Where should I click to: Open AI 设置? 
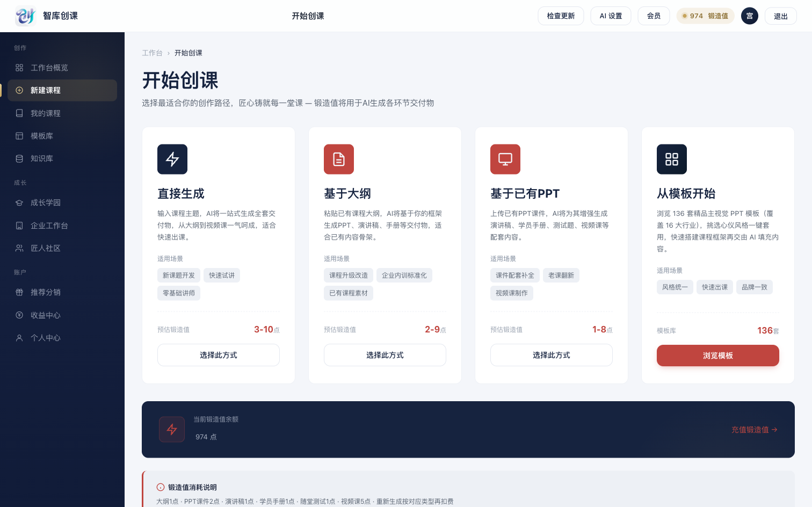(x=611, y=16)
